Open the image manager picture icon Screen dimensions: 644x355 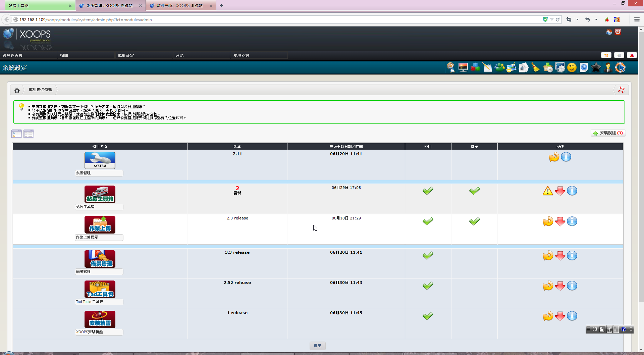pyautogui.click(x=512, y=68)
